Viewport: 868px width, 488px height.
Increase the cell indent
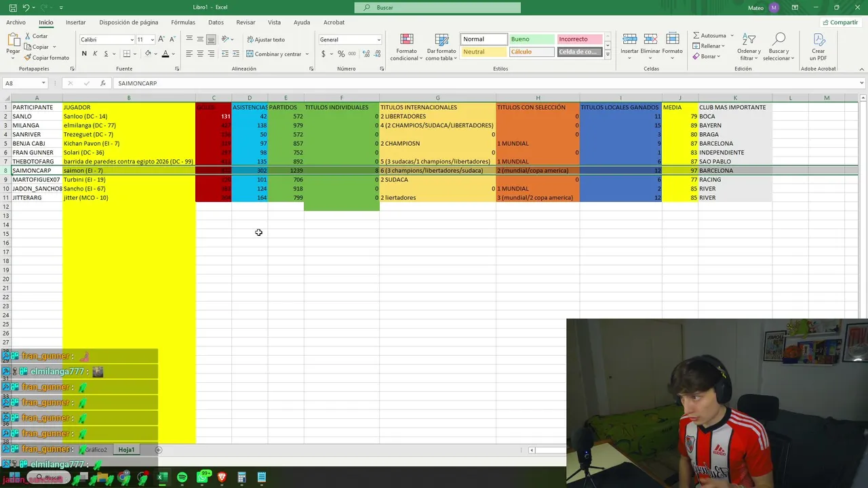point(235,54)
